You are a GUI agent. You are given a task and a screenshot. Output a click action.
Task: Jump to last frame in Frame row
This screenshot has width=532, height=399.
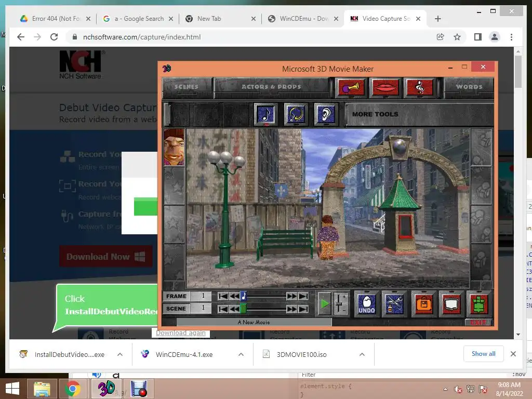pos(303,296)
